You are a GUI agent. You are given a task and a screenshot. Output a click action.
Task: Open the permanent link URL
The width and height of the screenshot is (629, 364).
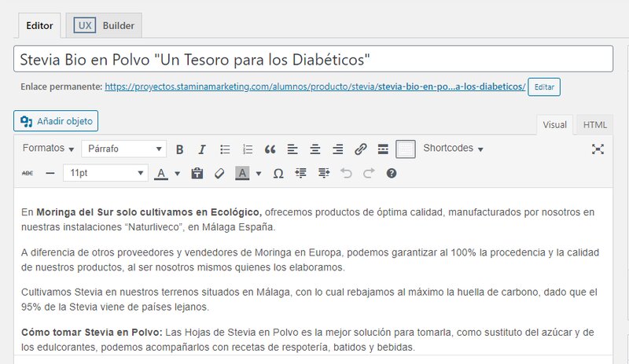pyautogui.click(x=315, y=86)
